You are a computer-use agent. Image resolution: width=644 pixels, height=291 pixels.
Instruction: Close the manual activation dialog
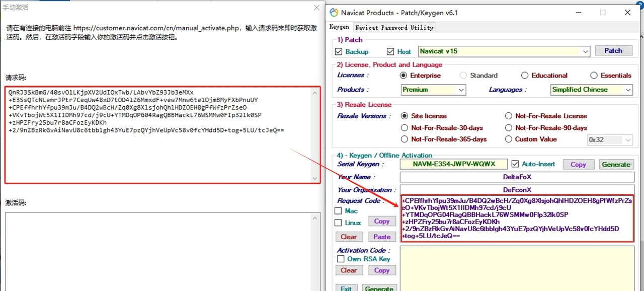[316, 8]
